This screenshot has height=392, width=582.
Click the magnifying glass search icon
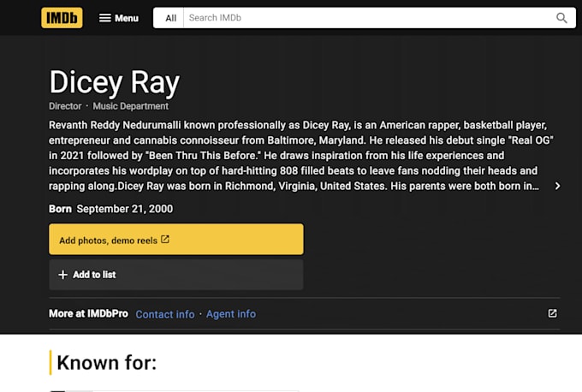pos(561,18)
